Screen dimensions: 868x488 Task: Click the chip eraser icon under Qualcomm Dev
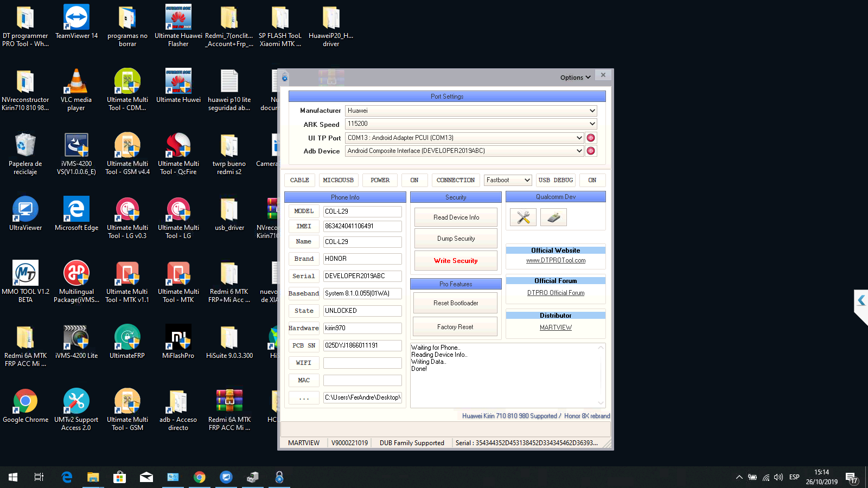[553, 217]
